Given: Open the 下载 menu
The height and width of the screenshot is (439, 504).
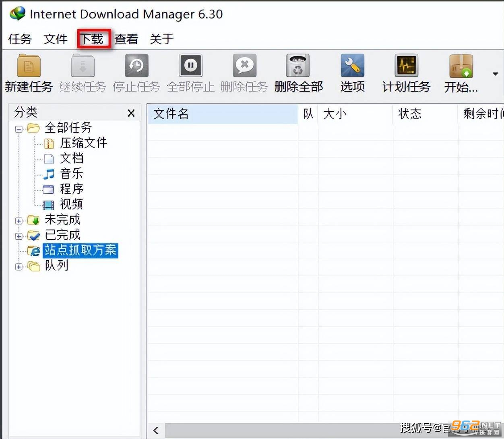Looking at the screenshot, I should [x=91, y=39].
